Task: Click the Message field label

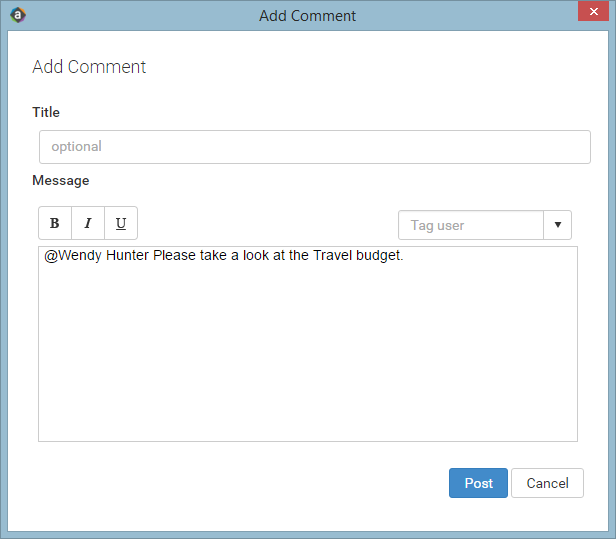Action: point(61,181)
